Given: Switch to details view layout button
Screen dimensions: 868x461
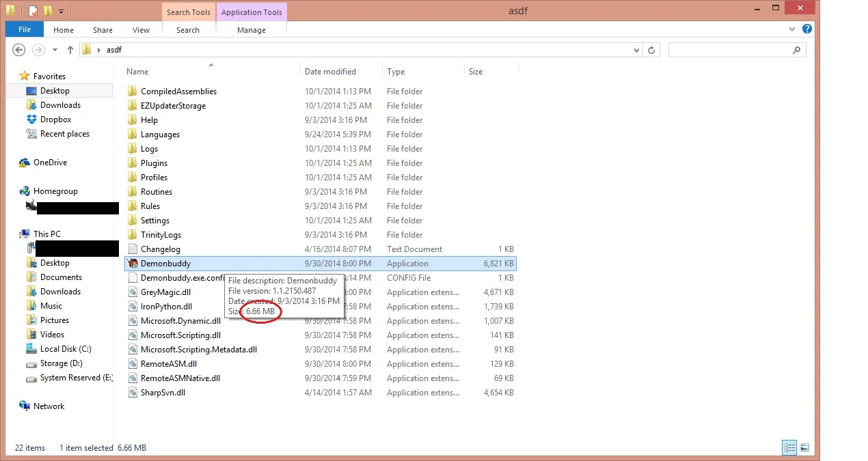Looking at the screenshot, I should click(789, 448).
